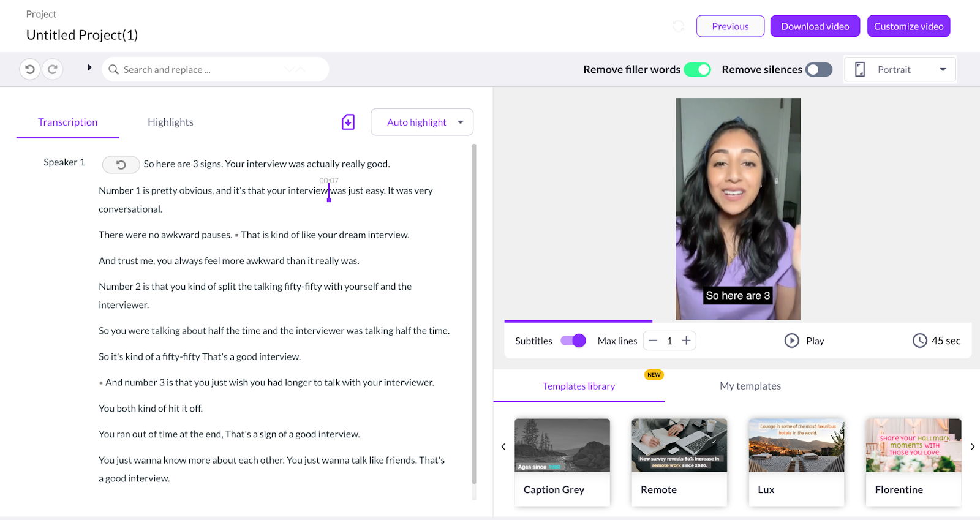The image size is (980, 520).
Task: Click the Speaker 1 label
Action: pyautogui.click(x=64, y=162)
